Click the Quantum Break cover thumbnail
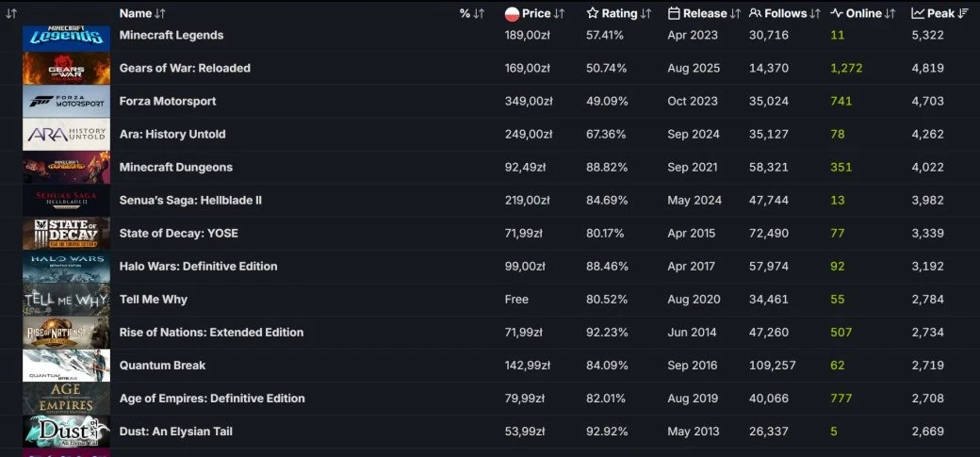 (x=66, y=366)
